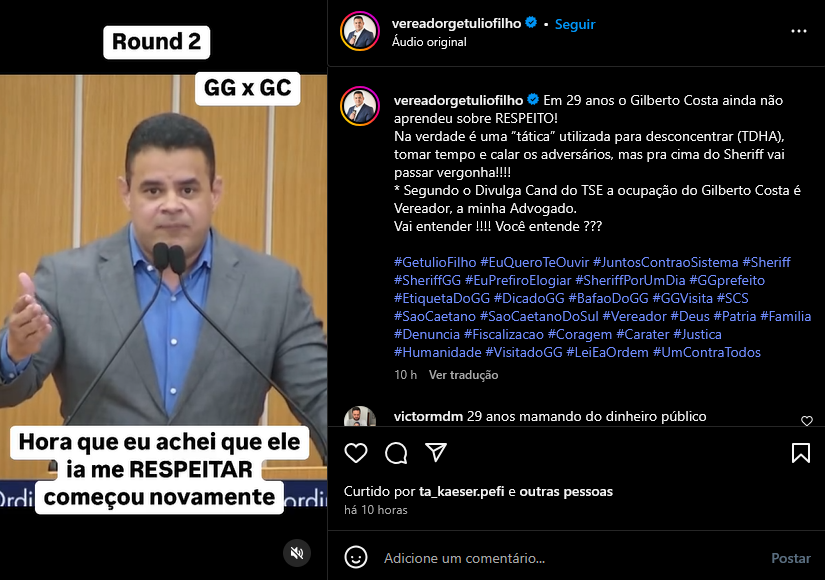Open the #SaoCaetanoDoSul hashtag
The image size is (825, 580).
(x=539, y=316)
